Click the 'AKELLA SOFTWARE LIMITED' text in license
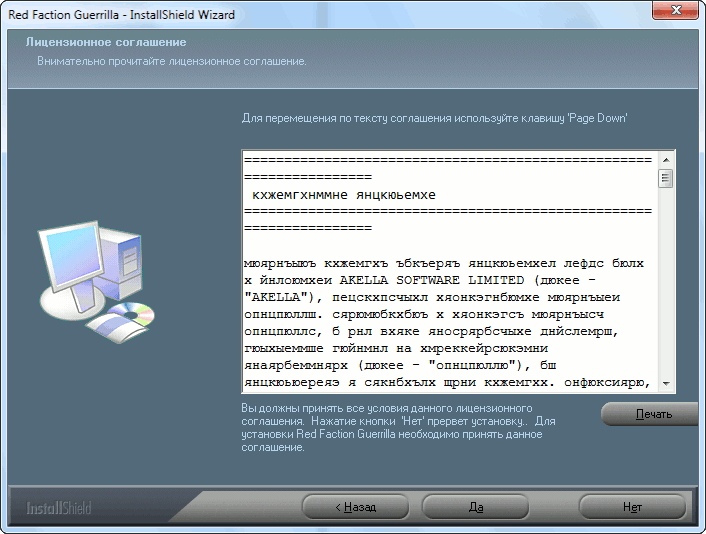Viewport: 706px width, 534px height. pyautogui.click(x=431, y=280)
